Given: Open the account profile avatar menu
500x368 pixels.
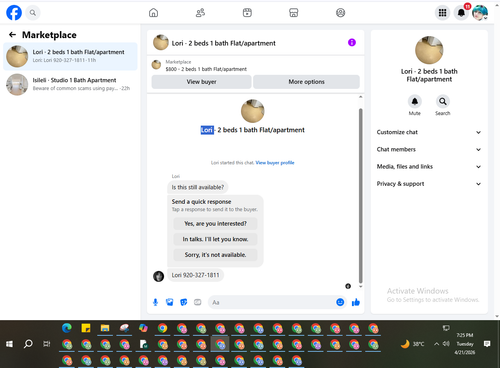Looking at the screenshot, I should 480,13.
